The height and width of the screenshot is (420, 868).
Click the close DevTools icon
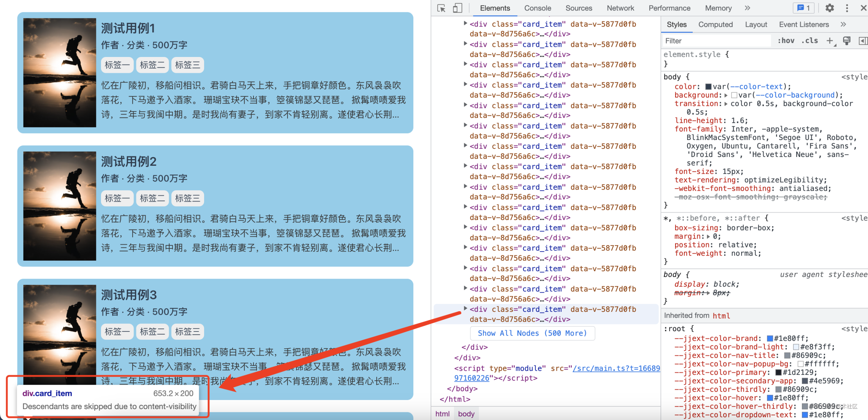point(861,8)
